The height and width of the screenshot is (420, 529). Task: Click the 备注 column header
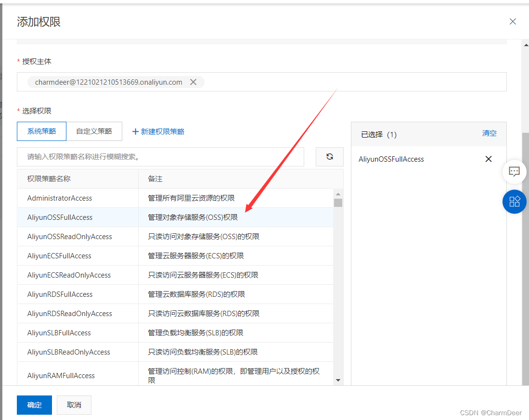click(x=155, y=178)
